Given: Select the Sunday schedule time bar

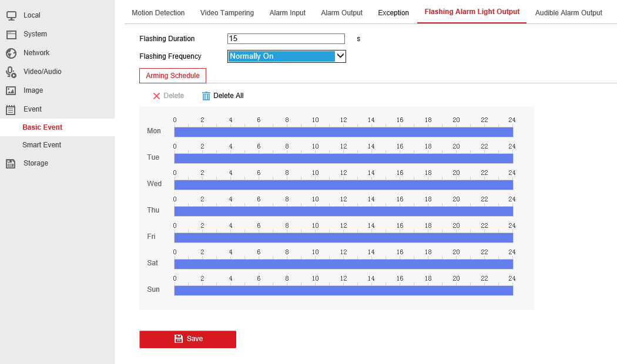Looking at the screenshot, I should point(343,291).
